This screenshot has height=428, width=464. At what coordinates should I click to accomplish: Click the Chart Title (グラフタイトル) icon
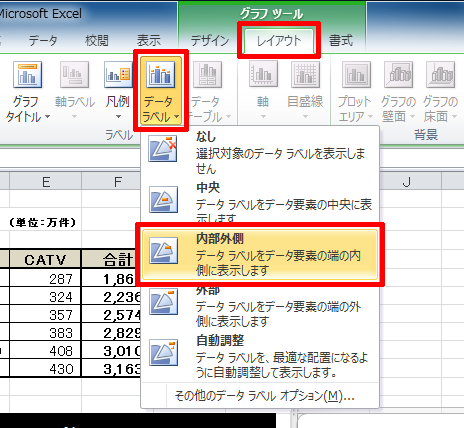coord(28,75)
